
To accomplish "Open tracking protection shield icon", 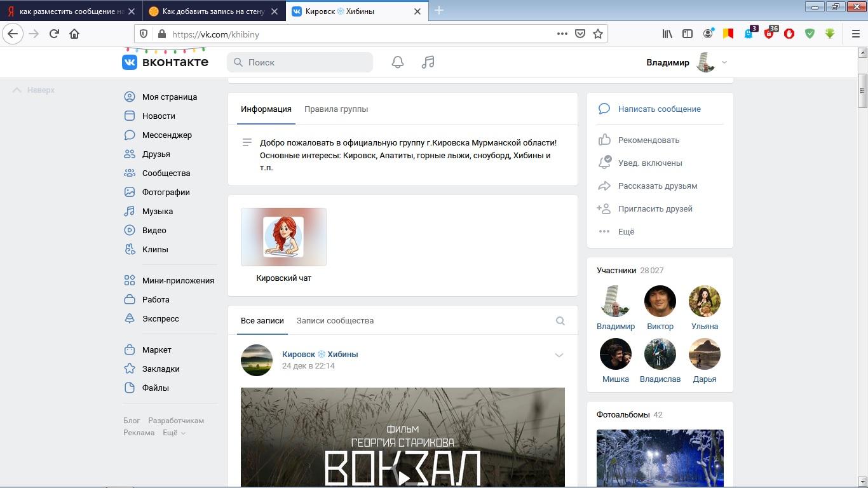I will coord(144,34).
